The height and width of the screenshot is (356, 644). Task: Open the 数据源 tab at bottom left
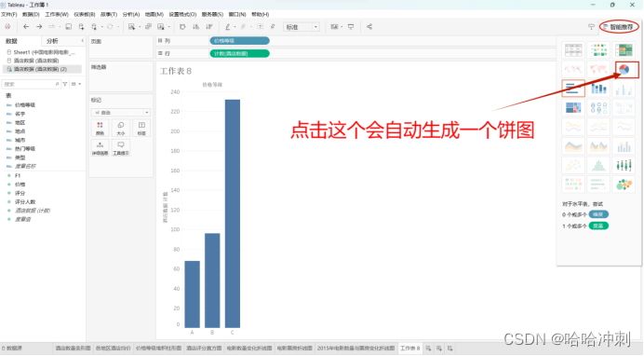coord(12,349)
